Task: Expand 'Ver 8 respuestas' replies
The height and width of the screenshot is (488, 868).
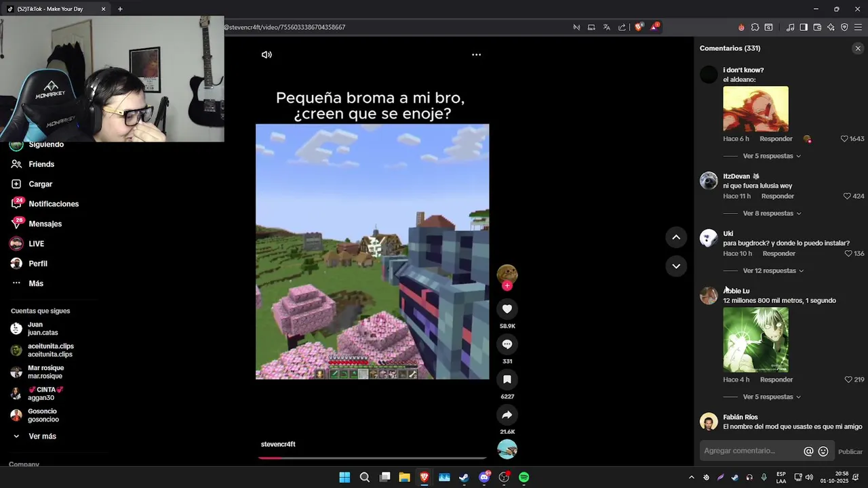Action: [772, 213]
